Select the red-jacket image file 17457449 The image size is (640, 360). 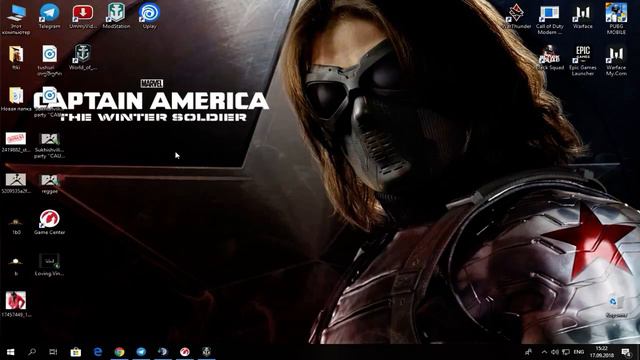coord(16,304)
